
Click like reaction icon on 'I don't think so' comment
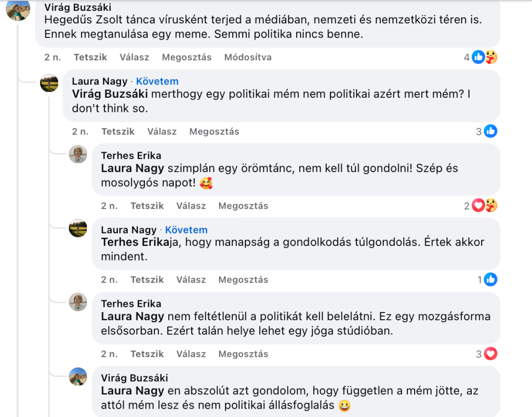coord(490,132)
